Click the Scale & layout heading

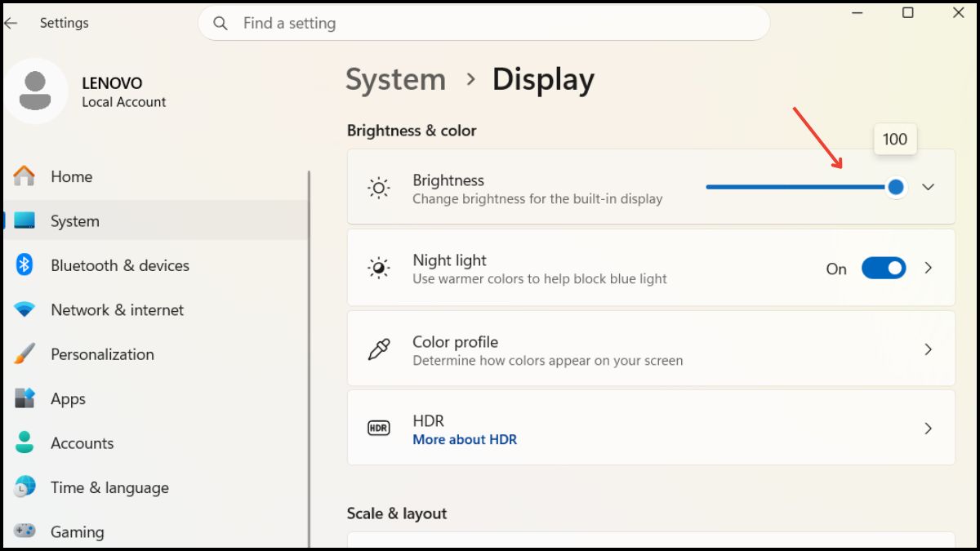[x=397, y=513]
